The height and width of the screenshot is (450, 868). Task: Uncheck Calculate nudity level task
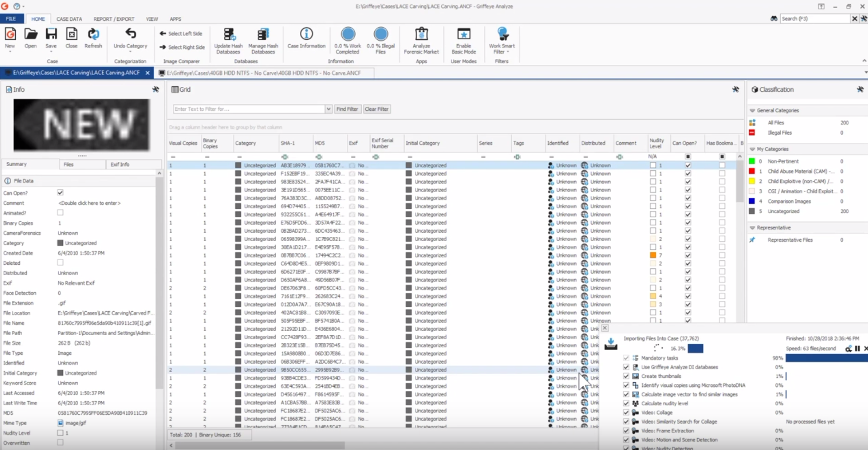click(626, 403)
